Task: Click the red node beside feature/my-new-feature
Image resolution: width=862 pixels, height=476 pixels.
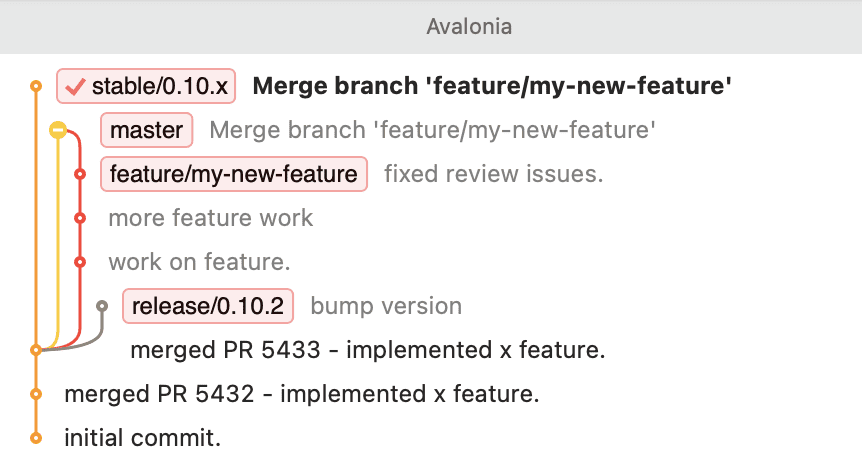Action: pos(80,174)
